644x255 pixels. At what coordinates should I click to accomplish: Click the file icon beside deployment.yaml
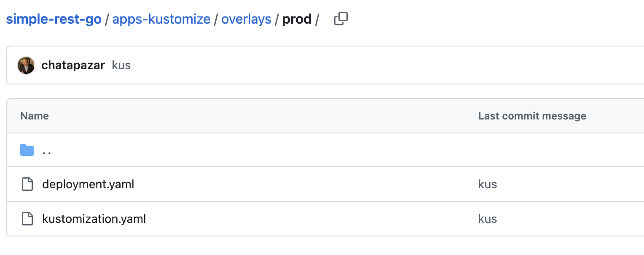click(27, 184)
